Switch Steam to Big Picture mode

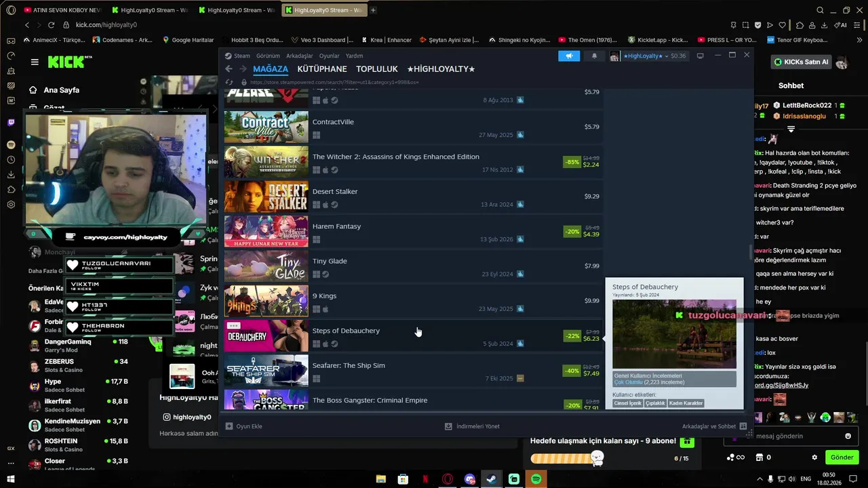[x=700, y=56]
